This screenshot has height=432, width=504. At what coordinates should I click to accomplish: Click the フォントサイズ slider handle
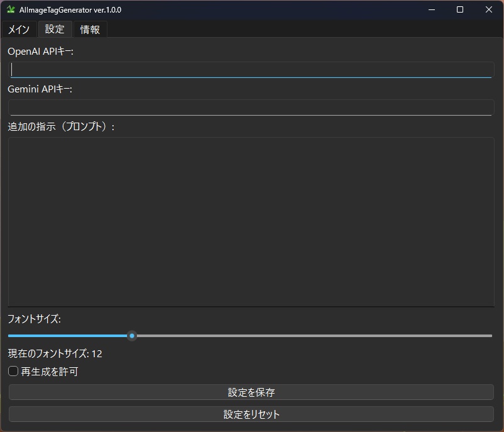[x=132, y=336]
